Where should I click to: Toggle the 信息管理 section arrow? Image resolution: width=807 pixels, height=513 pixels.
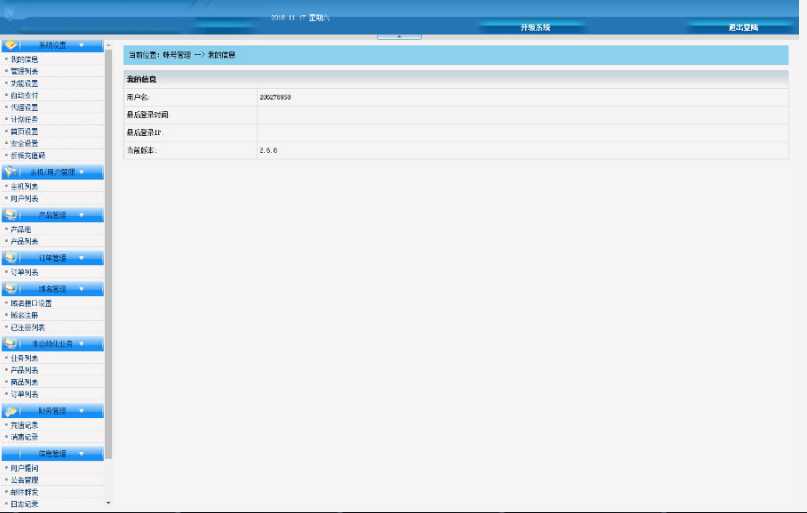tap(80, 454)
